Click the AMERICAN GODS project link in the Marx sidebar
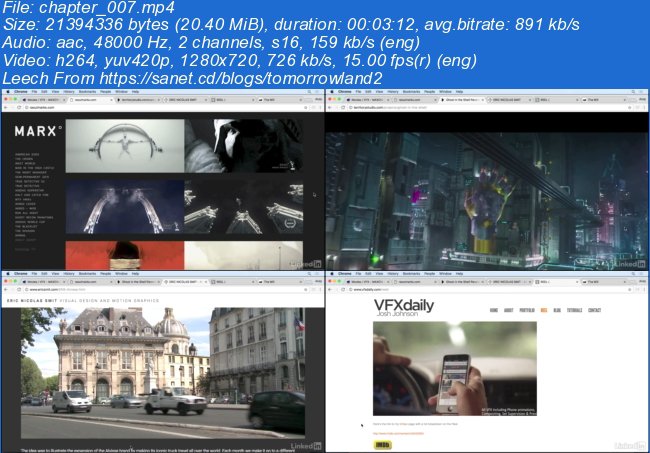Screen dimensions: 650x453 pyautogui.click(x=27, y=154)
